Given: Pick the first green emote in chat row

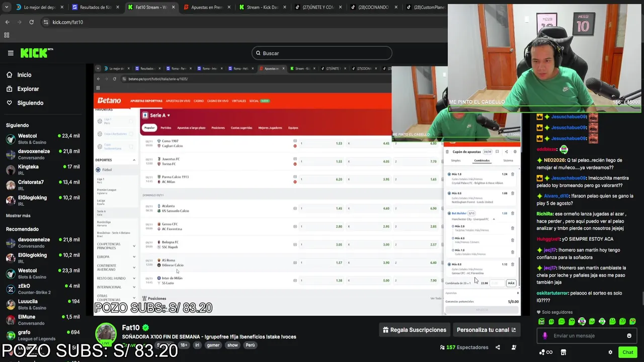Looking at the screenshot, I should (541, 322).
